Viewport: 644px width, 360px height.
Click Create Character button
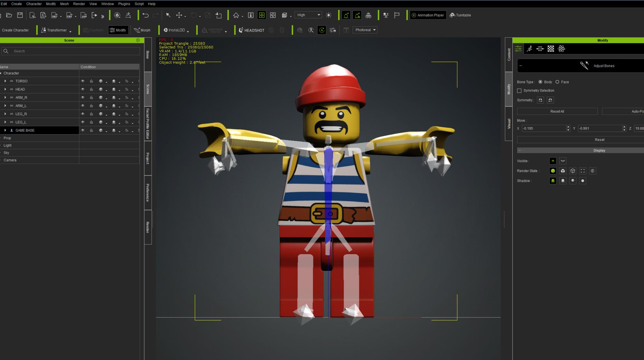pos(15,30)
